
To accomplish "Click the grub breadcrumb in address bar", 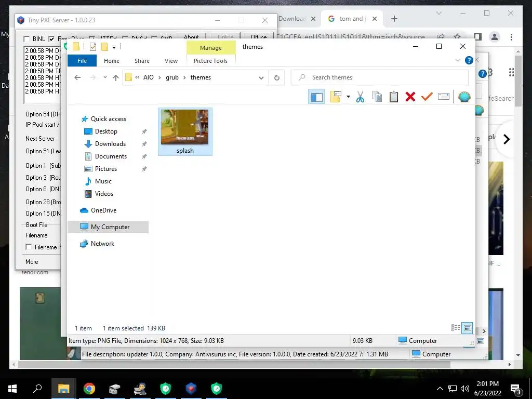I will [172, 77].
